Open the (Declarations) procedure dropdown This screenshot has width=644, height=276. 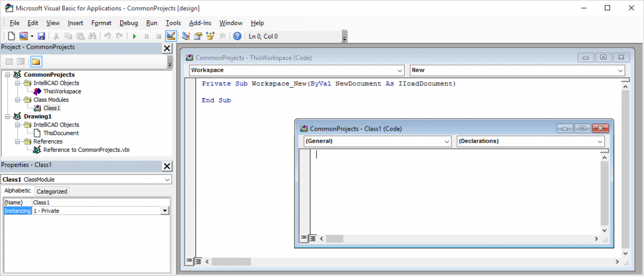point(600,141)
